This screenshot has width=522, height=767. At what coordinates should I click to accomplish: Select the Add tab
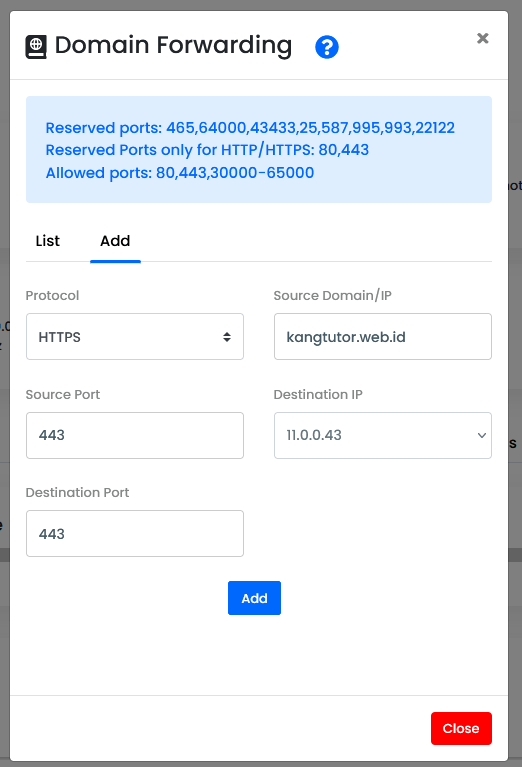coord(115,241)
